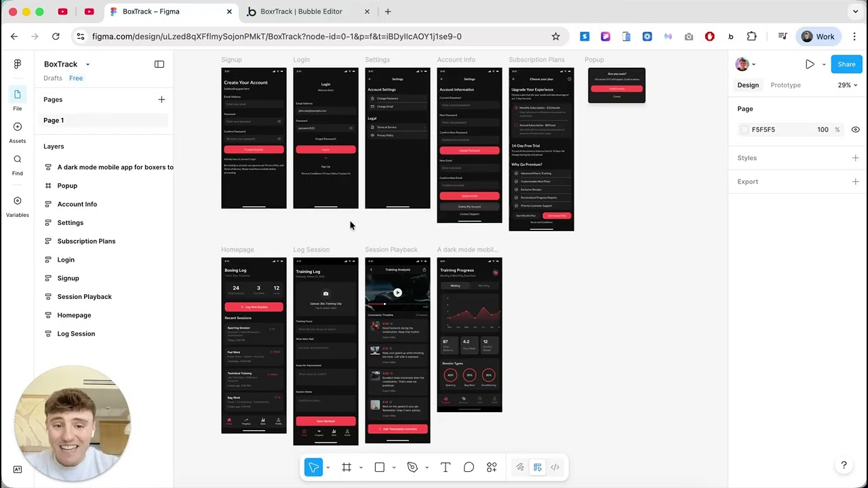Switch to Design mode toggle in toolbar
Screen dimensions: 868x488
pos(538,467)
